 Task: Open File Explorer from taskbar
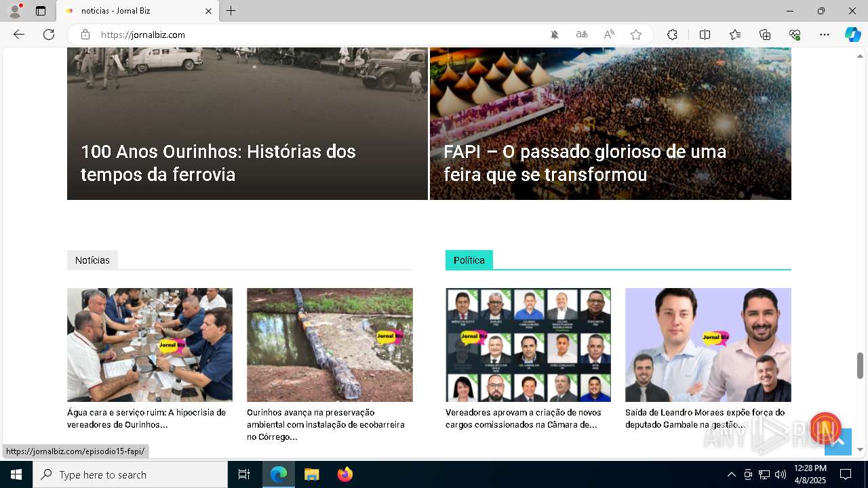[311, 474]
